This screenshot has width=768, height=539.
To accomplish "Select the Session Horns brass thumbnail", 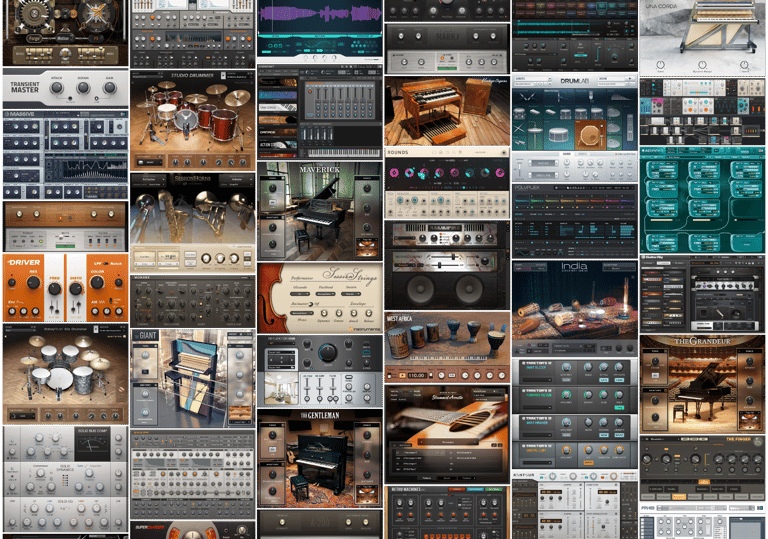I will coord(192,222).
